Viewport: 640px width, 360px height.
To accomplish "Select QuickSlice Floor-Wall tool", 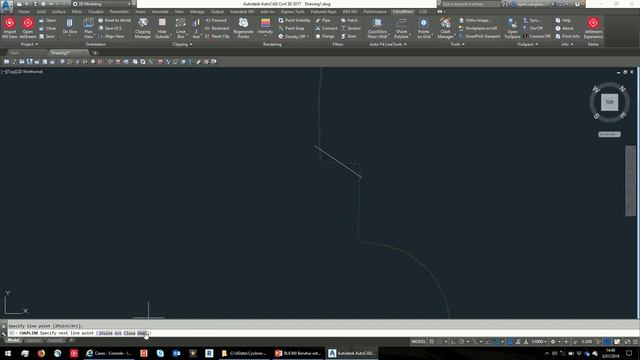I will pos(378,28).
